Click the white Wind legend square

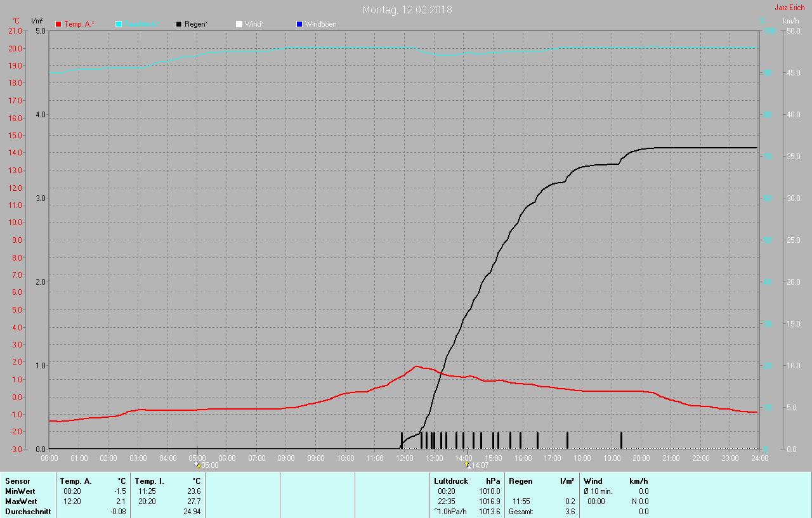(239, 24)
